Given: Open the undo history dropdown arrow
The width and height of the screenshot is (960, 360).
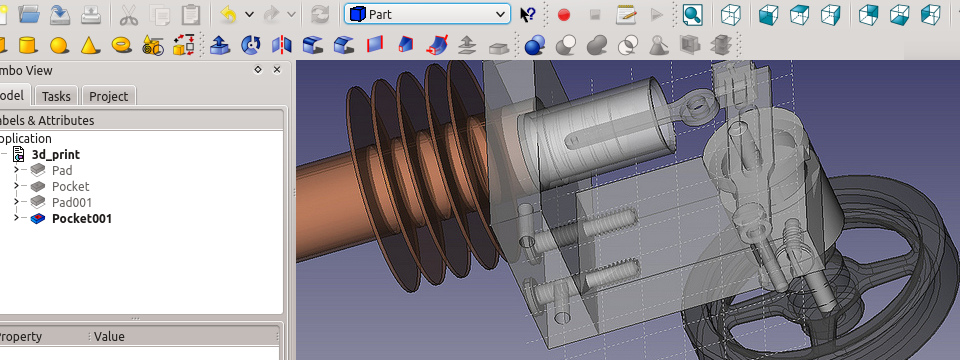Looking at the screenshot, I should (249, 15).
